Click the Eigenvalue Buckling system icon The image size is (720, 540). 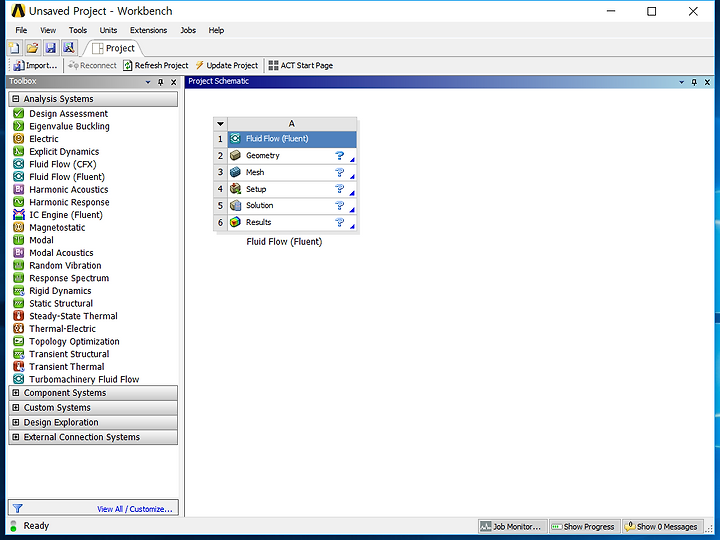[x=18, y=126]
